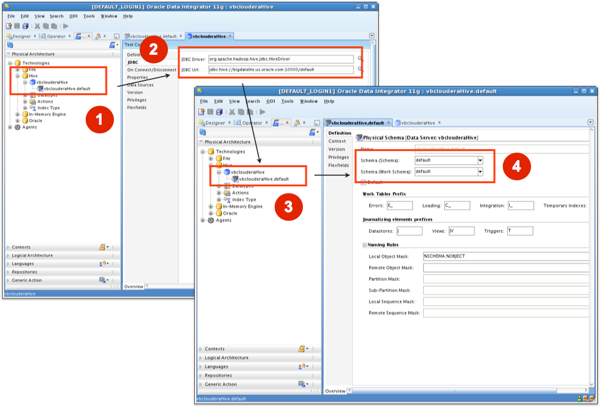Click the refresh icon under the Designer tab in the front window
This screenshot has width=600, height=407.
point(203,132)
